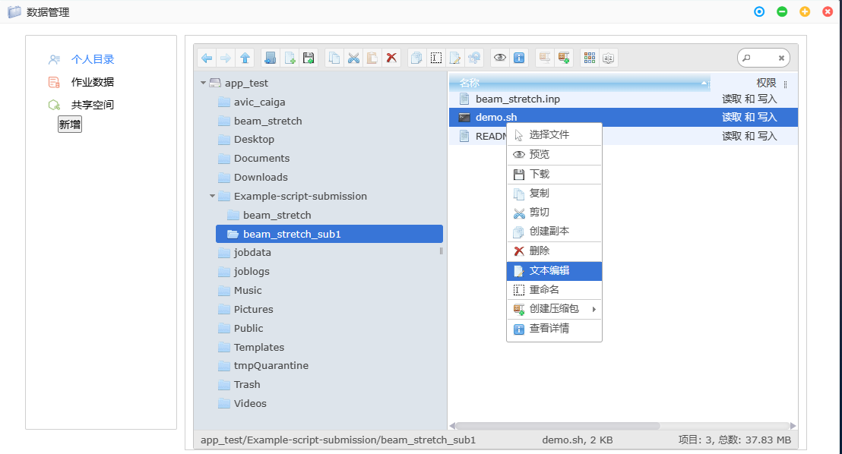Click the search magnifier icon
This screenshot has width=842, height=454.
(x=746, y=58)
